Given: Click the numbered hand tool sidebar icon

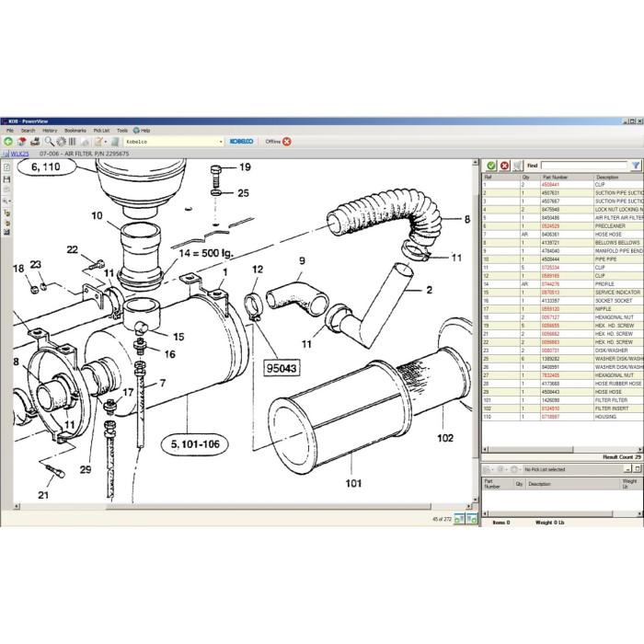Looking at the screenshot, I should (6, 213).
